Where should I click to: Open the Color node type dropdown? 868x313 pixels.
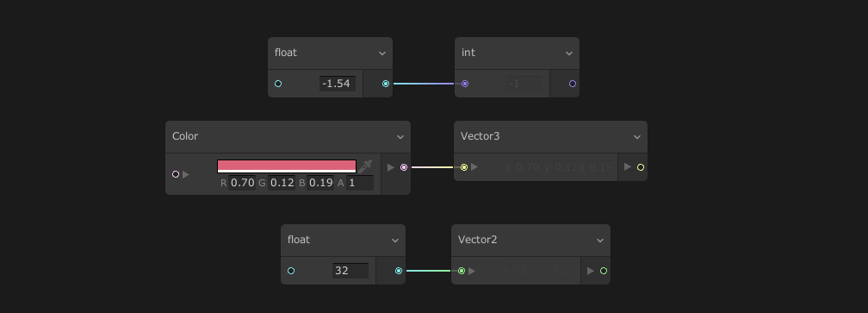pos(400,137)
